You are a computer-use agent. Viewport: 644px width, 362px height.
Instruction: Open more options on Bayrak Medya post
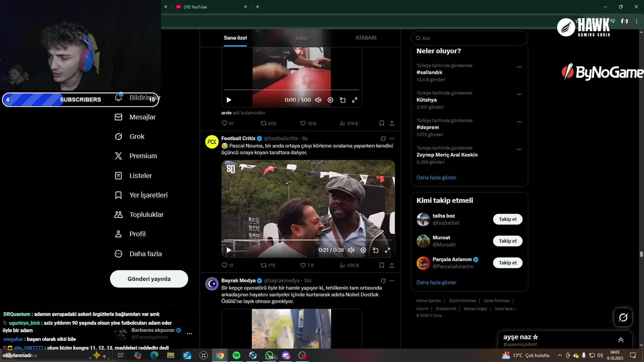click(x=392, y=281)
